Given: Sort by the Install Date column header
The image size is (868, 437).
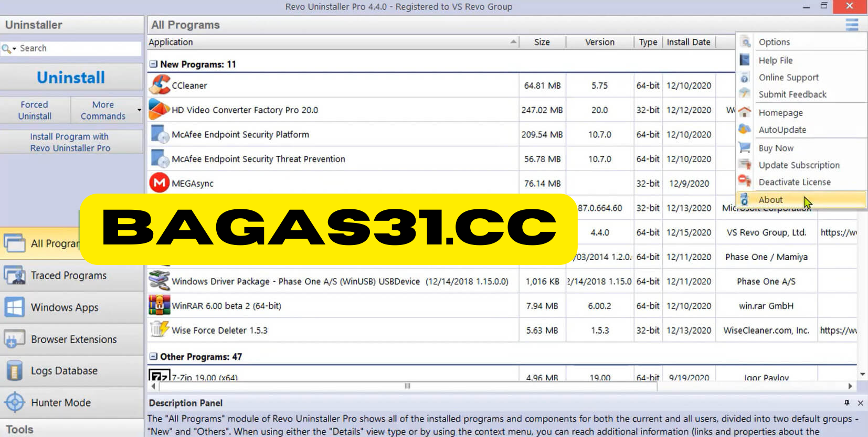Looking at the screenshot, I should (x=689, y=42).
